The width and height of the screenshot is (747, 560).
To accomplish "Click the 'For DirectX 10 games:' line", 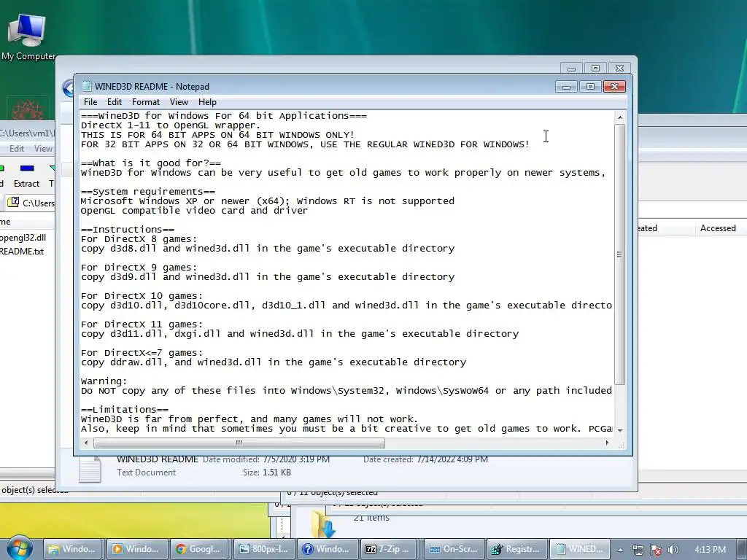I will [x=142, y=296].
